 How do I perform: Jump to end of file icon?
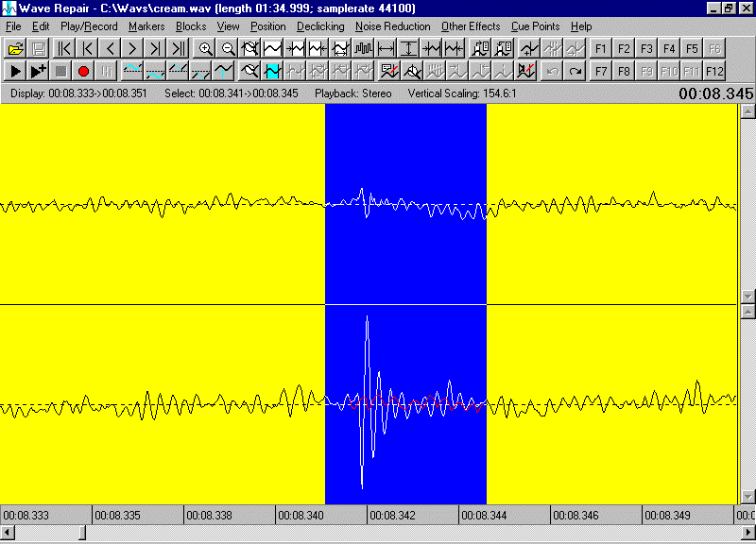click(x=179, y=48)
